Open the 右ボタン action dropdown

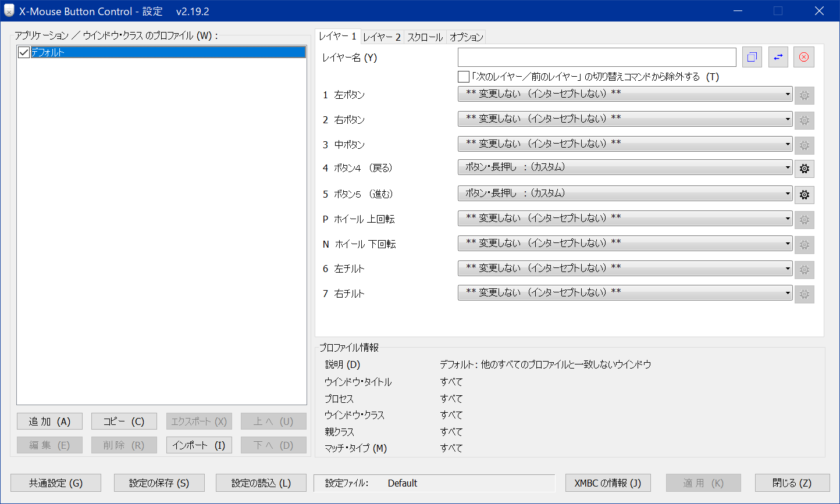[625, 119]
